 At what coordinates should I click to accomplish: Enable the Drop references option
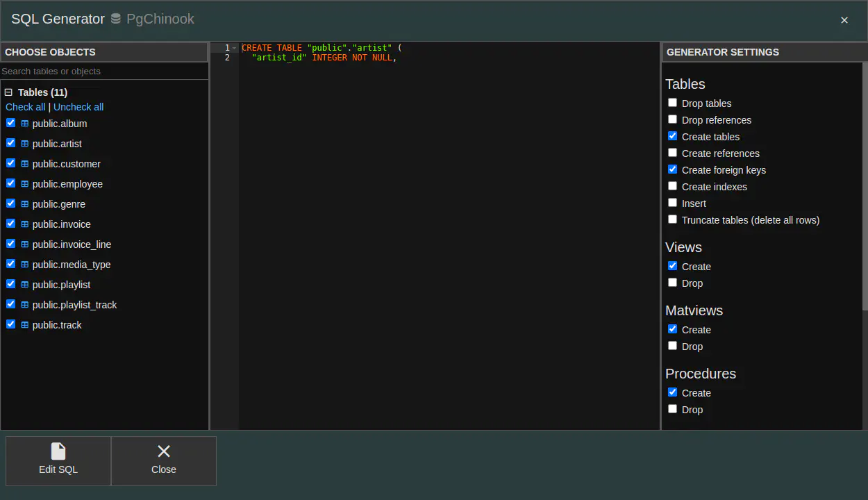click(672, 119)
